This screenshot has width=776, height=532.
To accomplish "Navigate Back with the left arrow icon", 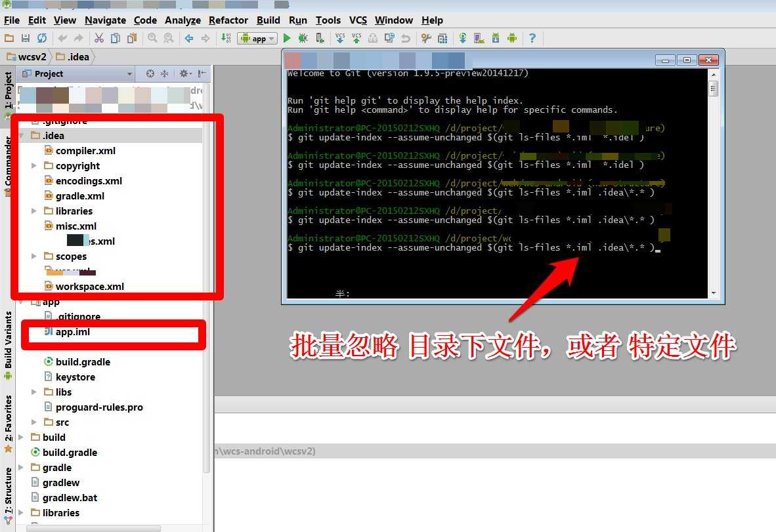I will 189,38.
